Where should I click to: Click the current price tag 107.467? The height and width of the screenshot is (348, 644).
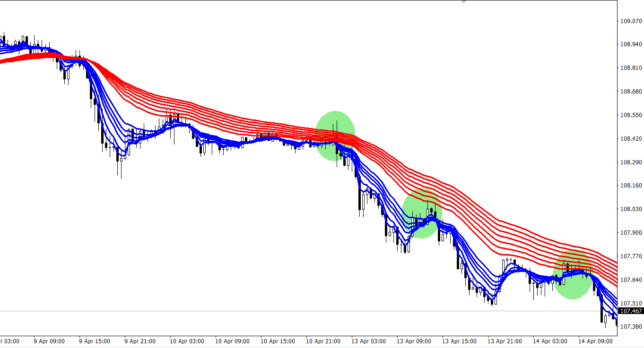coord(631,311)
